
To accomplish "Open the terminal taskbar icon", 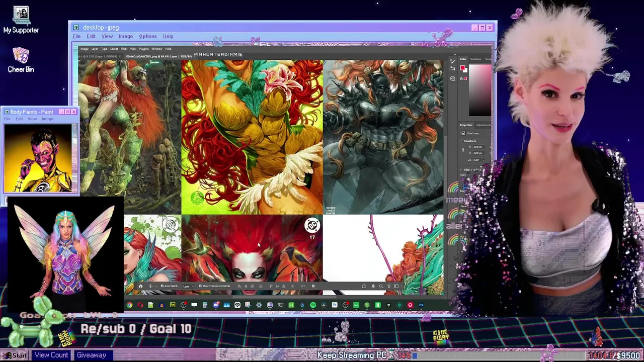I will coord(280,305).
